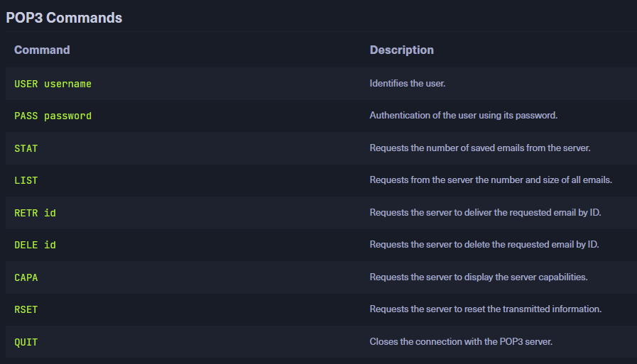Image resolution: width=637 pixels, height=364 pixels.
Task: Click the POP3 Commands heading
Action: [x=64, y=18]
